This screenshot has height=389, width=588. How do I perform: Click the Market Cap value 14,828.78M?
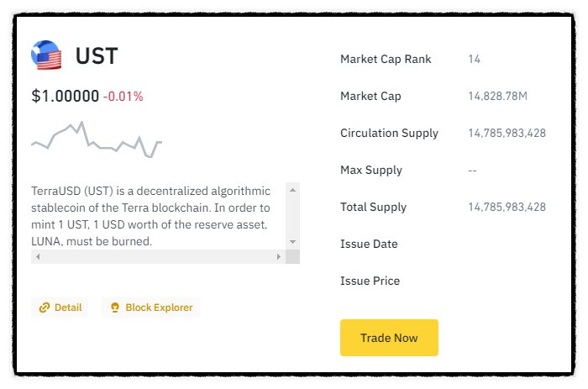[x=498, y=96]
